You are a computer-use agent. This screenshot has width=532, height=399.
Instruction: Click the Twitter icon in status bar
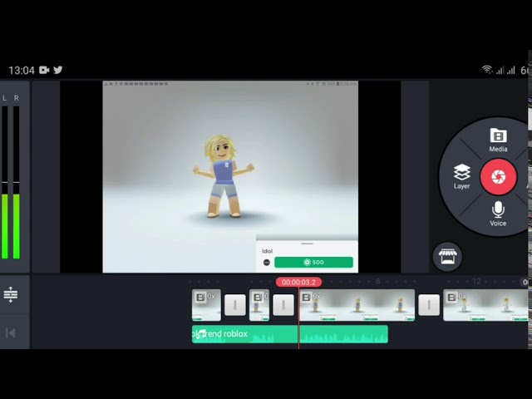pyautogui.click(x=58, y=70)
